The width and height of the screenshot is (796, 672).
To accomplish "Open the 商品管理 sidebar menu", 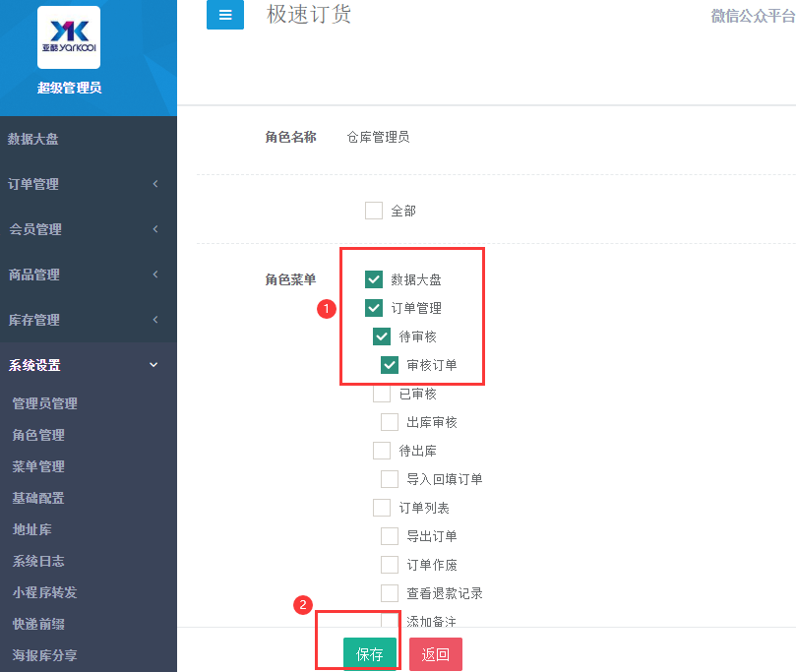I will coord(34,275).
